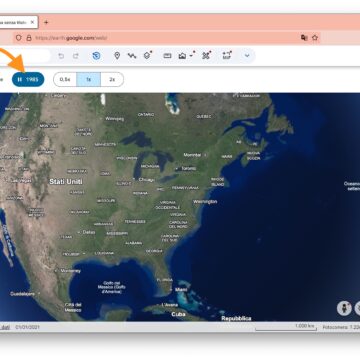Click the 'Fotocamera' altitude readout
Viewport: 360px width, 360px height.
[341, 327]
